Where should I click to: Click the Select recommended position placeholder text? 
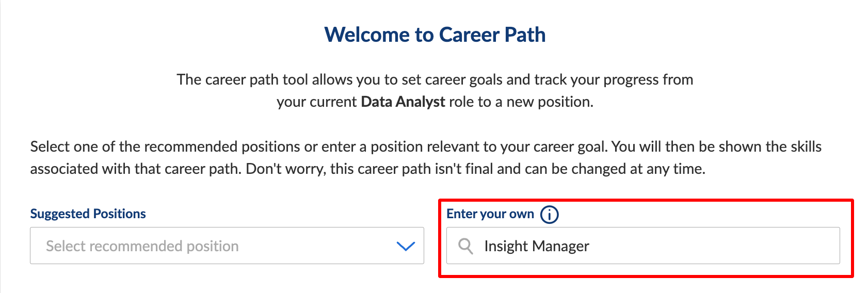(x=142, y=246)
